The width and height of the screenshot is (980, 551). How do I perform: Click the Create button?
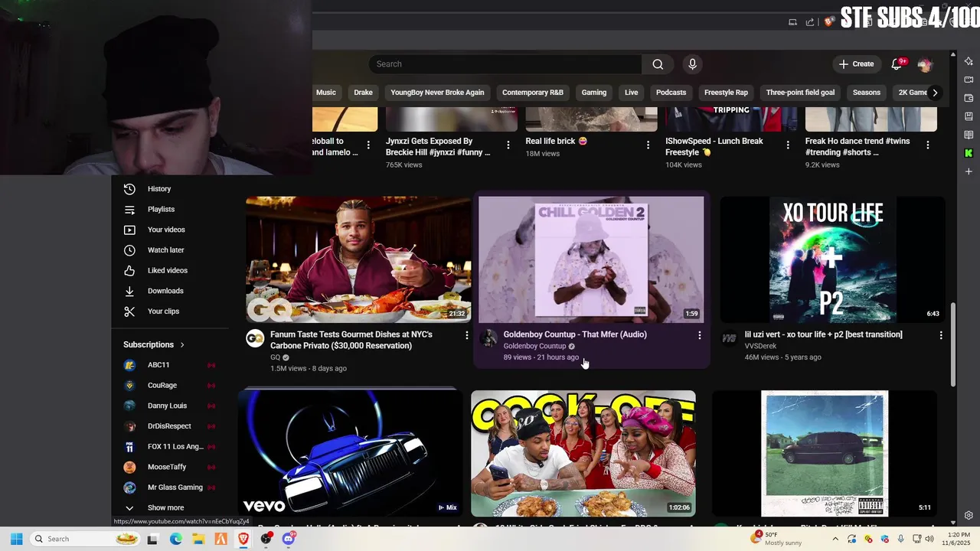coord(856,64)
